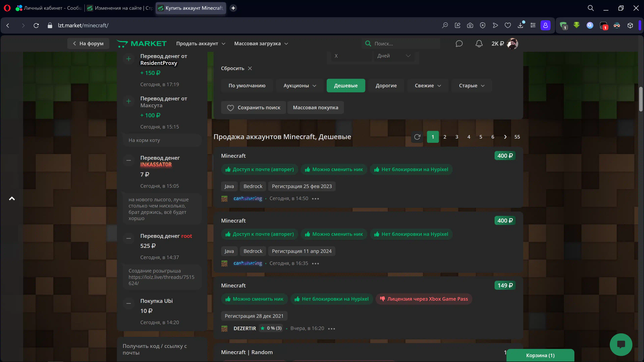Open three-dots menu for 14:50 listing
Image resolution: width=644 pixels, height=362 pixels.
(x=315, y=199)
